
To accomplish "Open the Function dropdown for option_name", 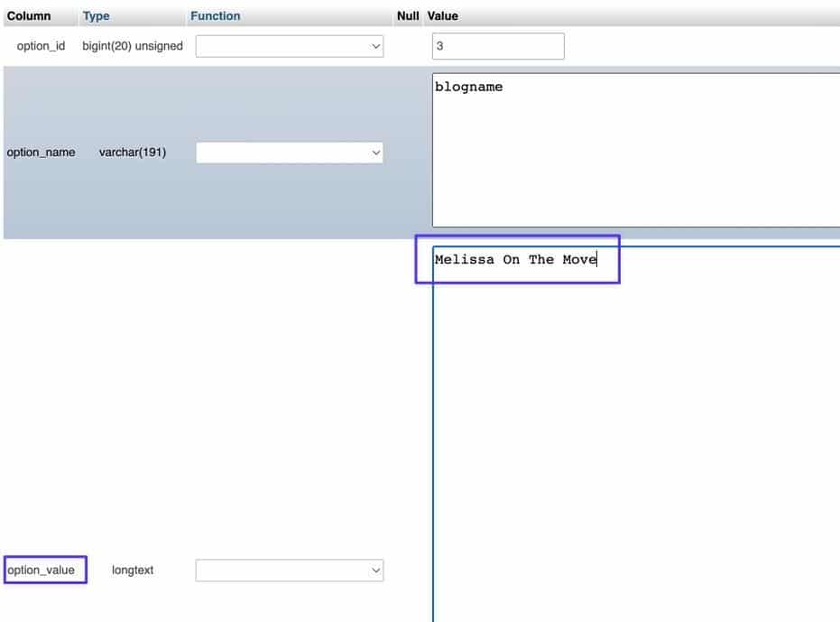I will coord(289,152).
